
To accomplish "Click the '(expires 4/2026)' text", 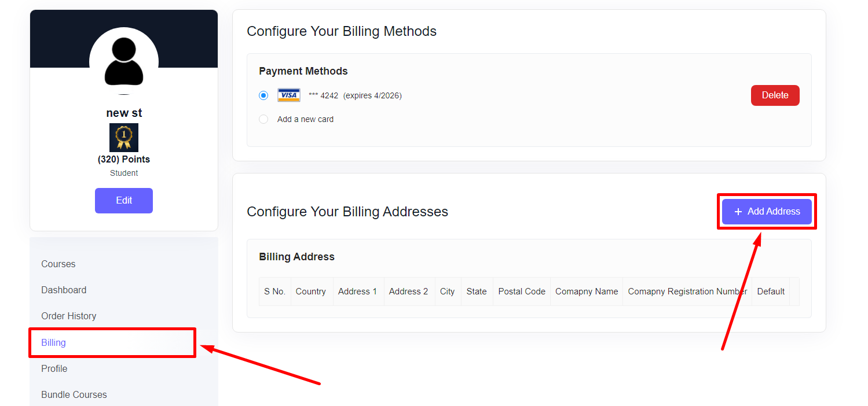I will tap(372, 95).
